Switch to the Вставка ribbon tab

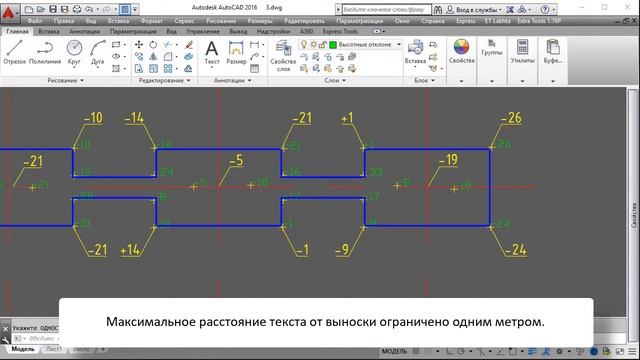coord(49,31)
